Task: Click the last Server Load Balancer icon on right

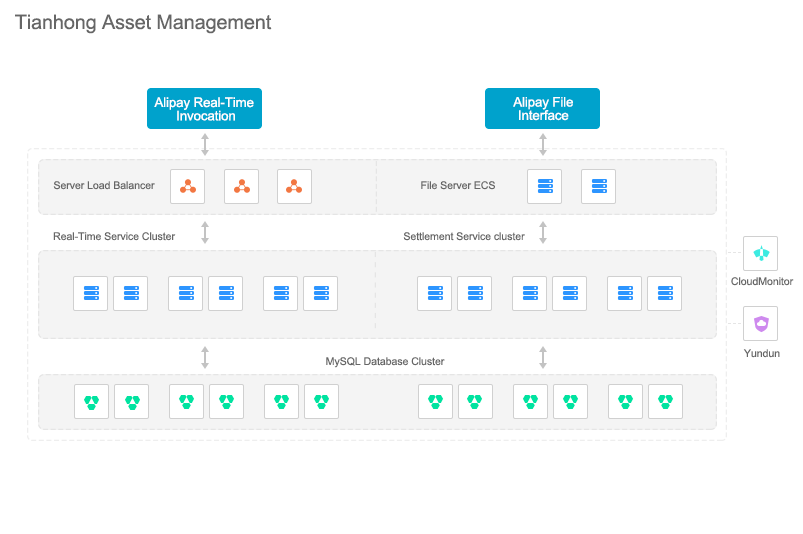Action: (x=294, y=186)
